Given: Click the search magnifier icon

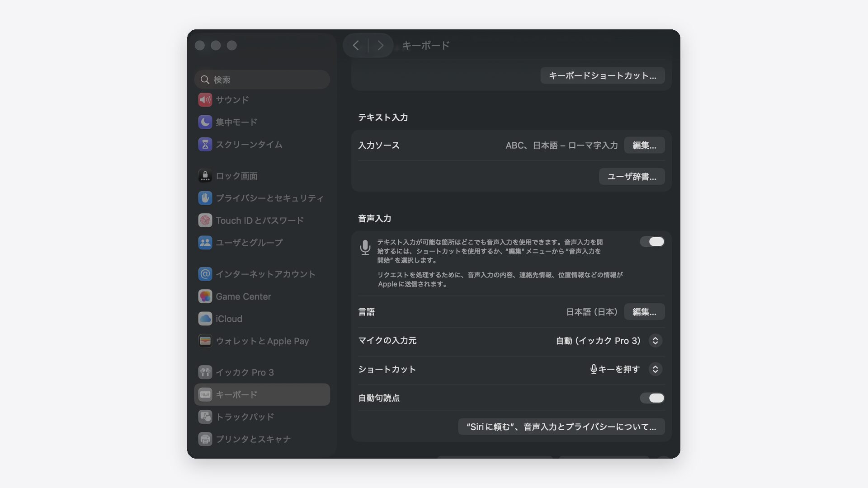Looking at the screenshot, I should [205, 80].
